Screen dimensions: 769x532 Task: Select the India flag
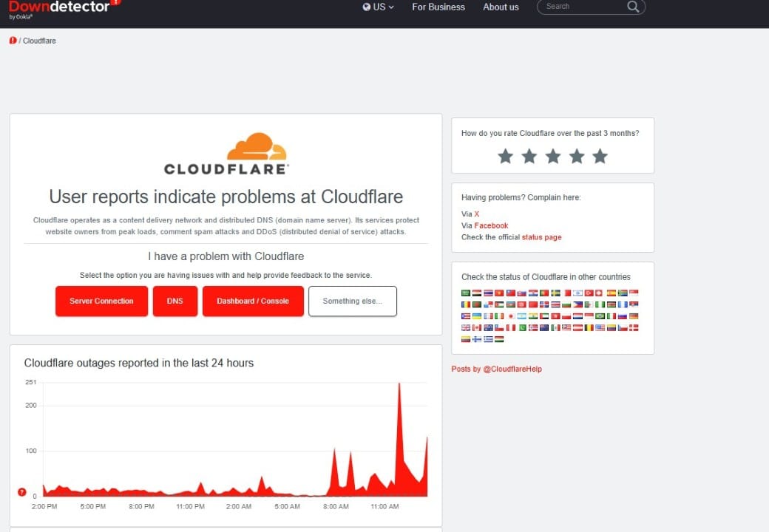coord(533,316)
